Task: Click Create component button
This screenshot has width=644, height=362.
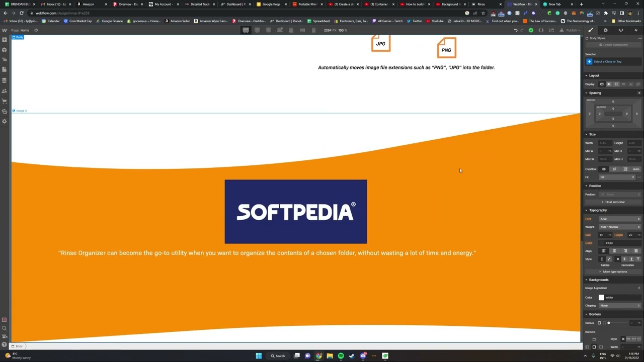Action: (613, 45)
